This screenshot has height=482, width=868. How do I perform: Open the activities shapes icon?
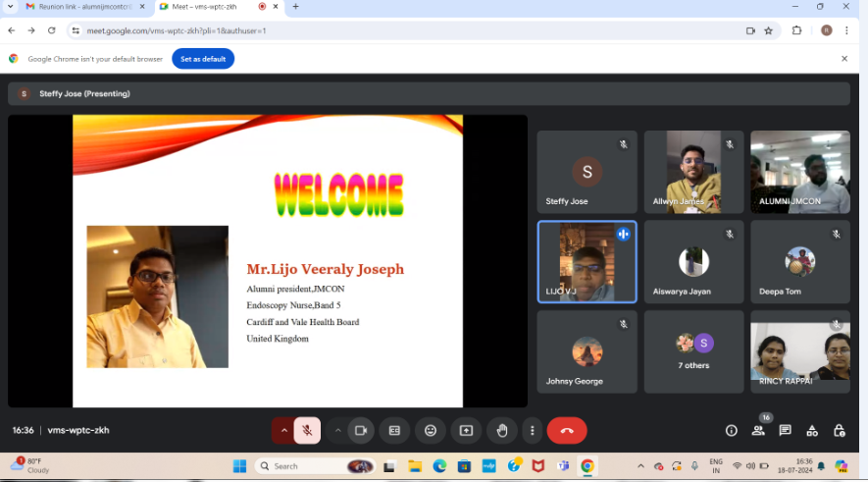click(x=812, y=431)
